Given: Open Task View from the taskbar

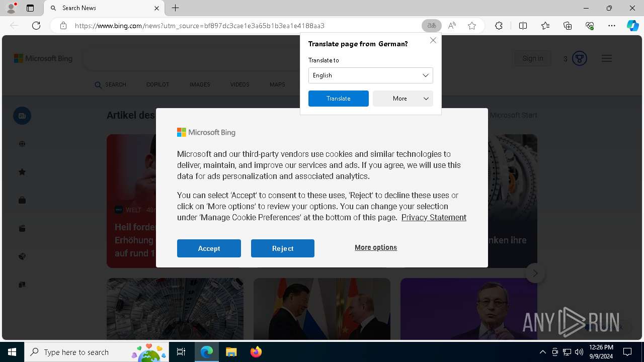Looking at the screenshot, I should pos(182,352).
